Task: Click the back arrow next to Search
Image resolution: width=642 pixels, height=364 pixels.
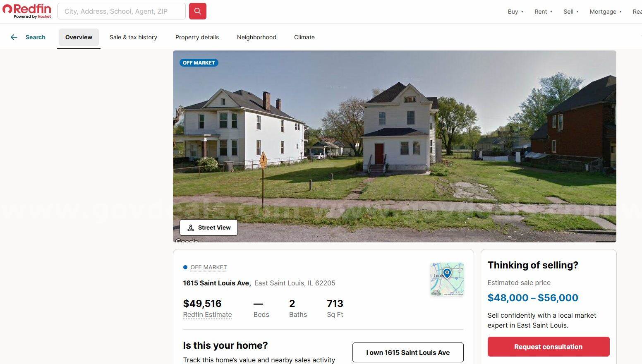Action: pyautogui.click(x=14, y=37)
